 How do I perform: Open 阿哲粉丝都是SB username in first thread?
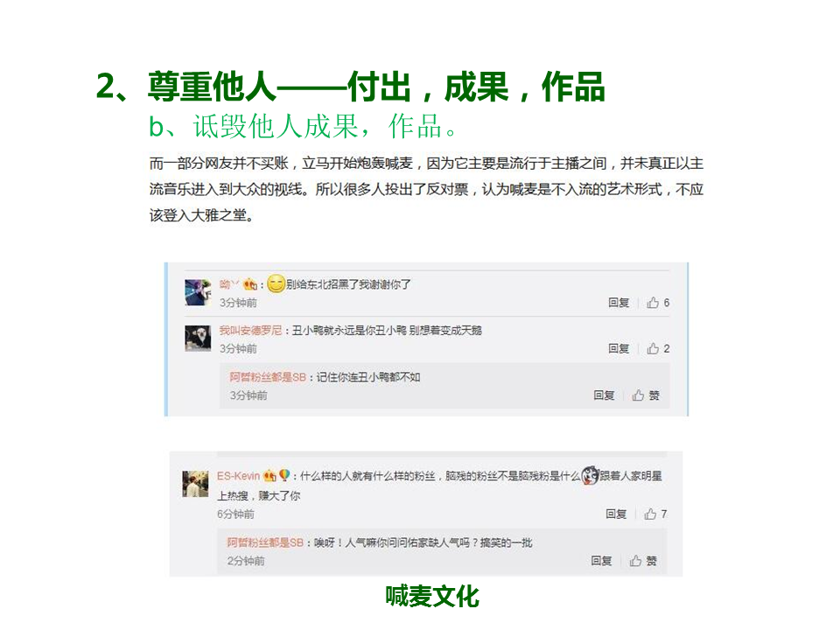(x=268, y=377)
